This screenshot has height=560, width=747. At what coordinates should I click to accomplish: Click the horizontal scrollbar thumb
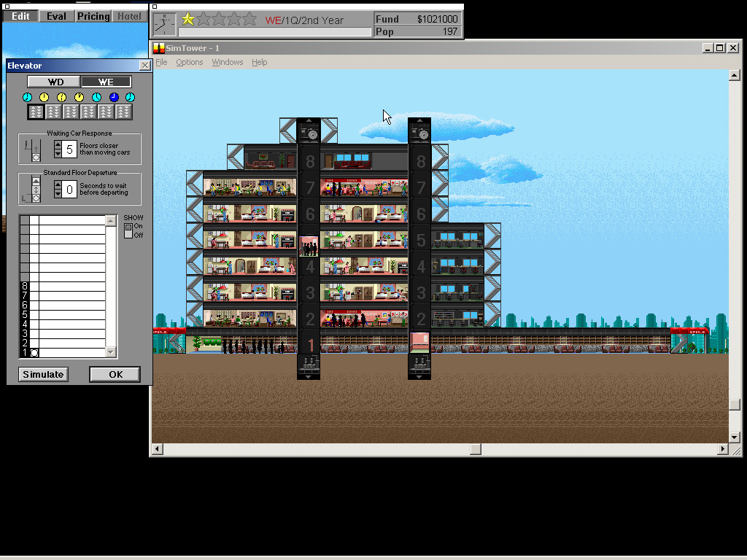pyautogui.click(x=476, y=449)
